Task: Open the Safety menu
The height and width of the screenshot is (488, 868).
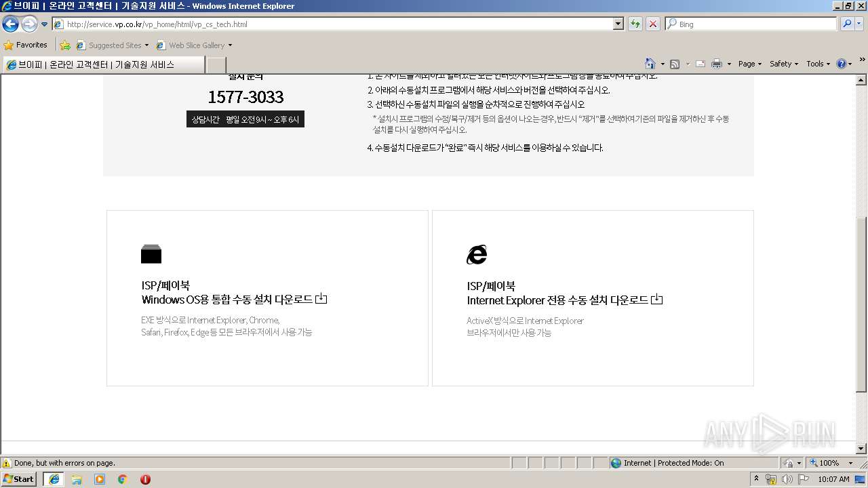Action: [x=784, y=64]
